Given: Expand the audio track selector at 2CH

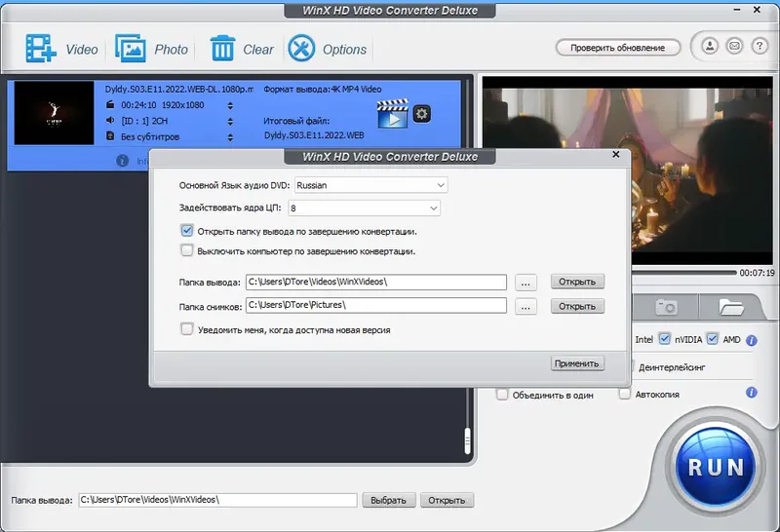Looking at the screenshot, I should [x=230, y=122].
